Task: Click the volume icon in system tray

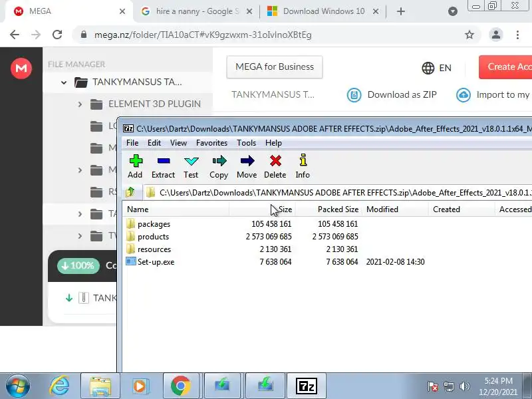Action: [464, 386]
